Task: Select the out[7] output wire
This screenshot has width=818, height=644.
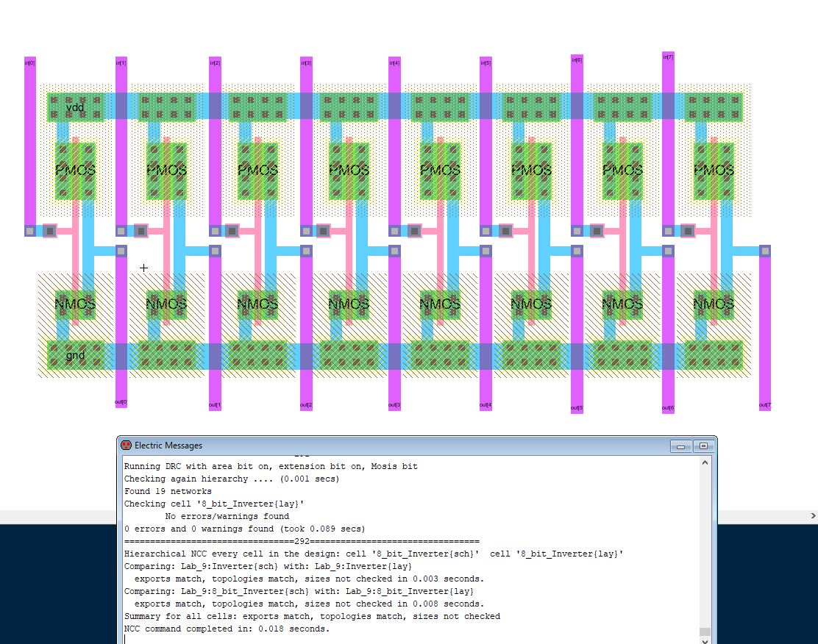Action: coord(765,331)
